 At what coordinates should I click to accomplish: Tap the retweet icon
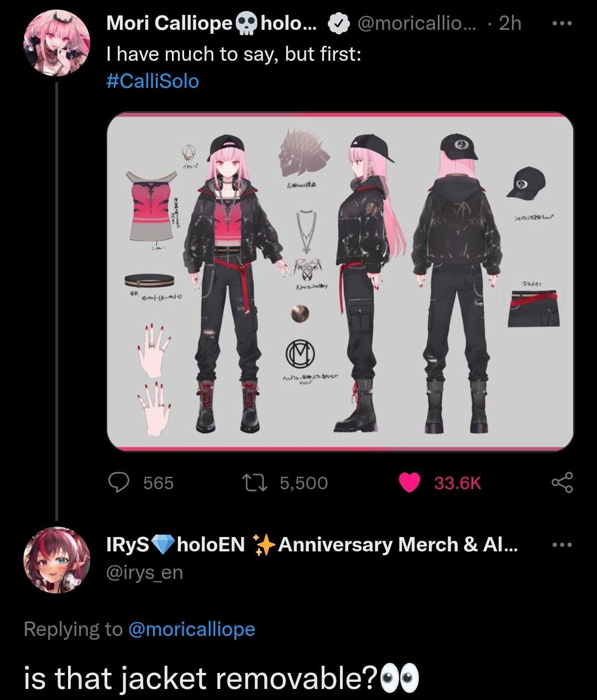pyautogui.click(x=256, y=483)
